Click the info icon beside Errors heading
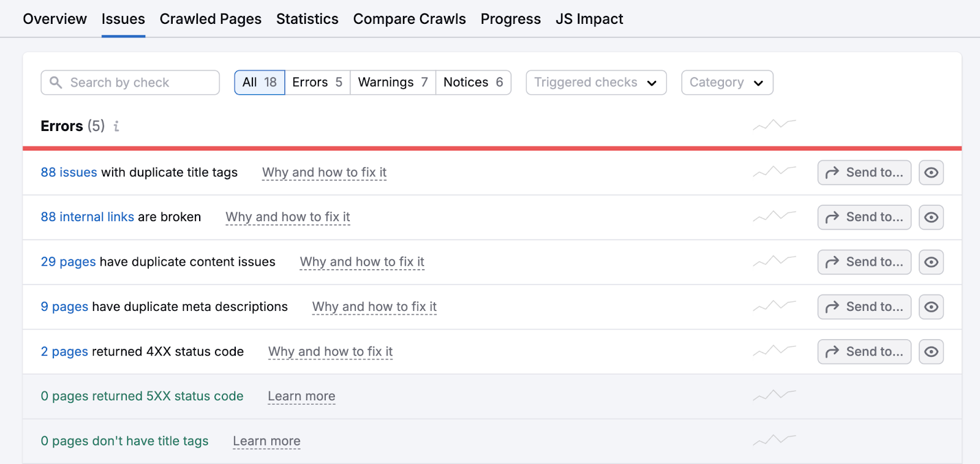The image size is (980, 464). tap(116, 126)
